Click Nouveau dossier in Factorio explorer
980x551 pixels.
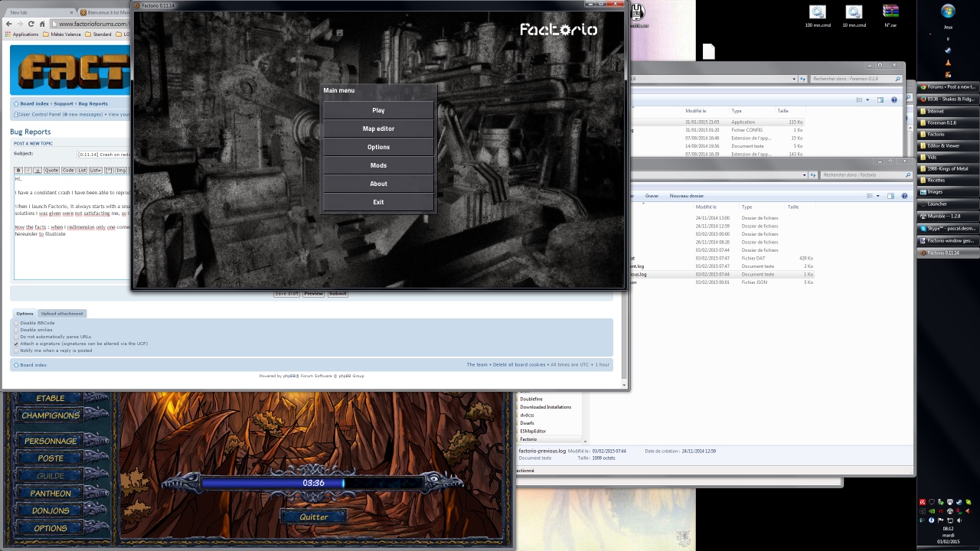click(687, 196)
